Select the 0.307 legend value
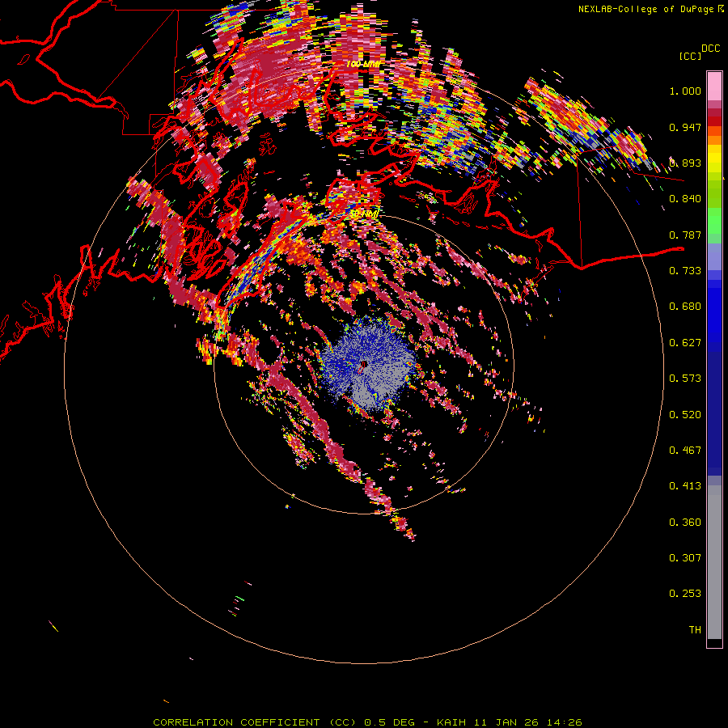This screenshot has width=728, height=728. (x=685, y=558)
